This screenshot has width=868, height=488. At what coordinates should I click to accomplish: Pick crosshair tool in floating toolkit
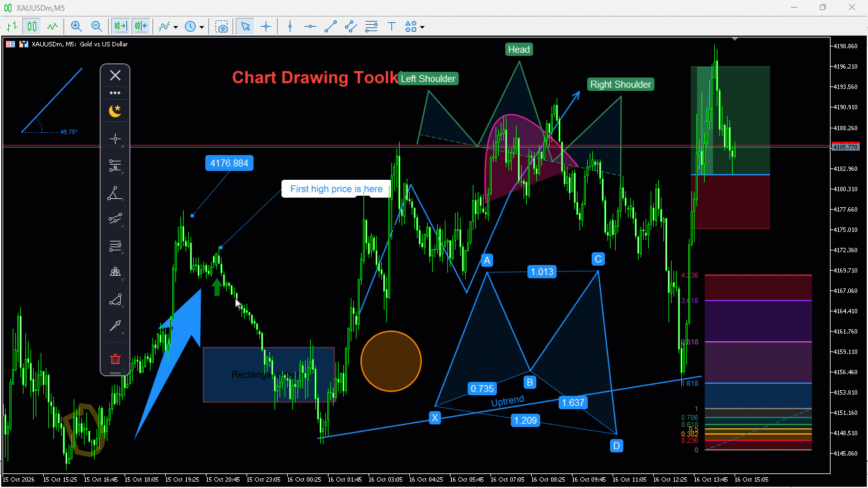coord(115,139)
